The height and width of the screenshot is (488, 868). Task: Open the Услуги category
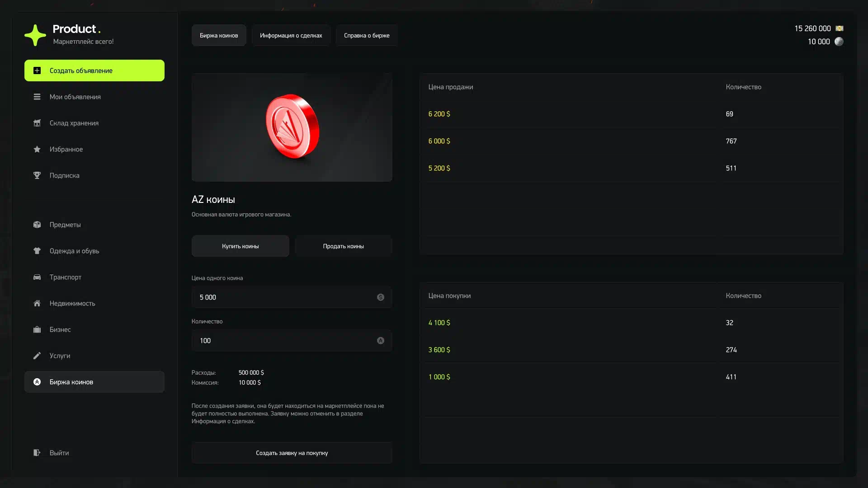coord(94,356)
